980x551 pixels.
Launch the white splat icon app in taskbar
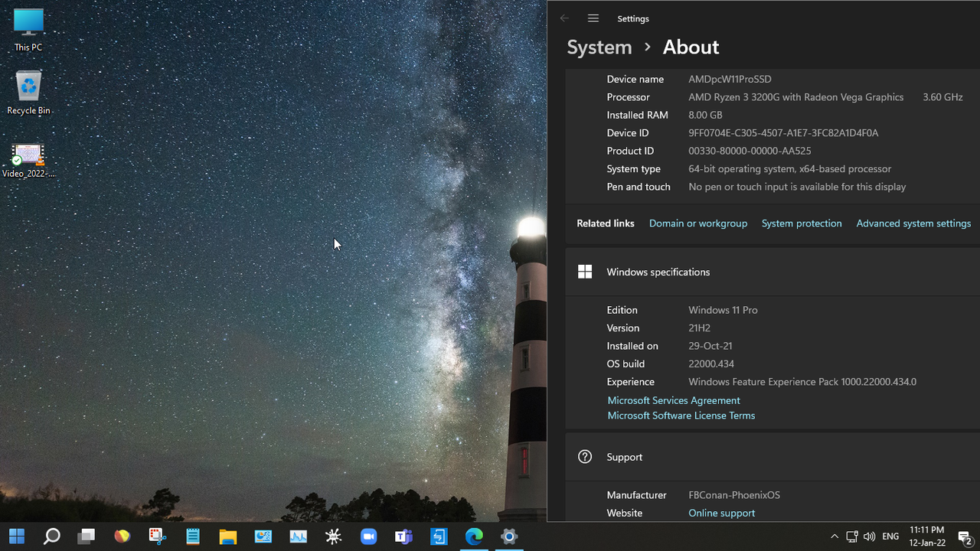click(333, 536)
